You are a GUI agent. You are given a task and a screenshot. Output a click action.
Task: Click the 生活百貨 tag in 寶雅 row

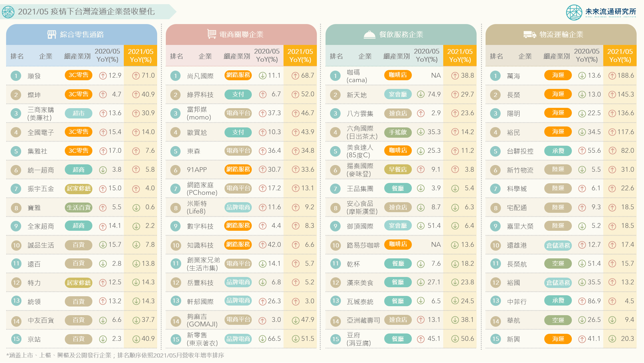point(78,208)
